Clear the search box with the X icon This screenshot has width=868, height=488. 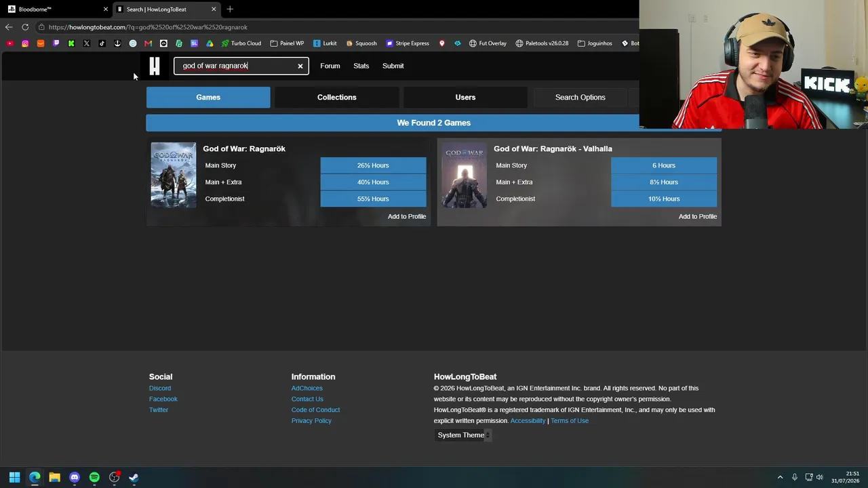[300, 66]
